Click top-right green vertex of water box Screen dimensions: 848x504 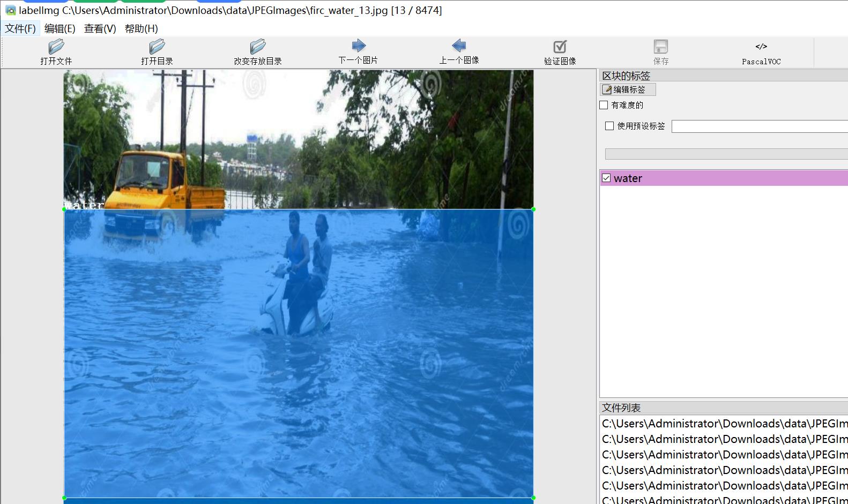533,209
